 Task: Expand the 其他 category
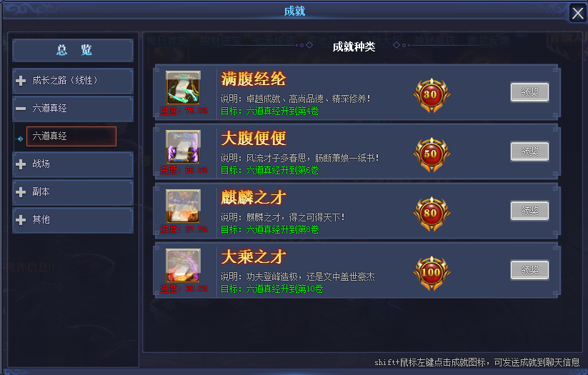point(73,220)
